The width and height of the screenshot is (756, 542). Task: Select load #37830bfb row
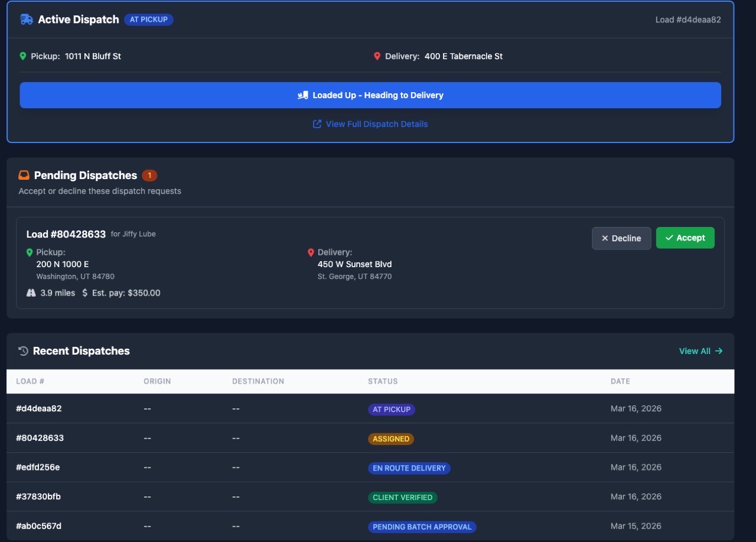point(370,496)
